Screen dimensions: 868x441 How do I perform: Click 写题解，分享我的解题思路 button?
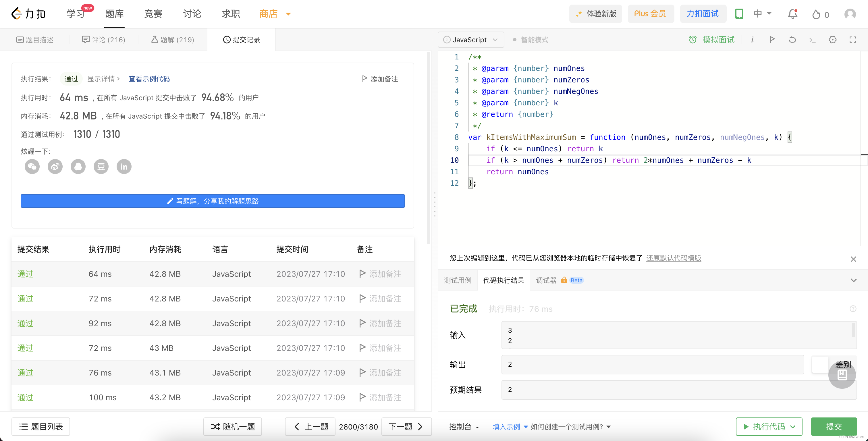213,201
